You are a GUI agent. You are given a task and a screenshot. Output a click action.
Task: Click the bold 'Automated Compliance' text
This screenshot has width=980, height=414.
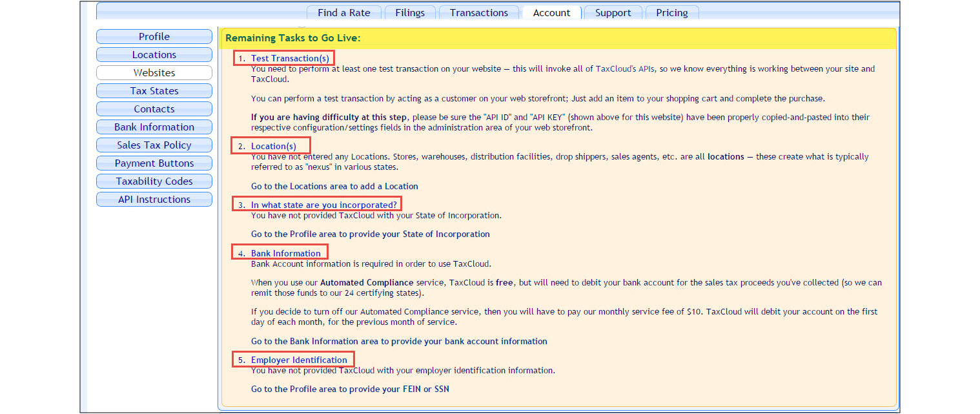tap(367, 283)
